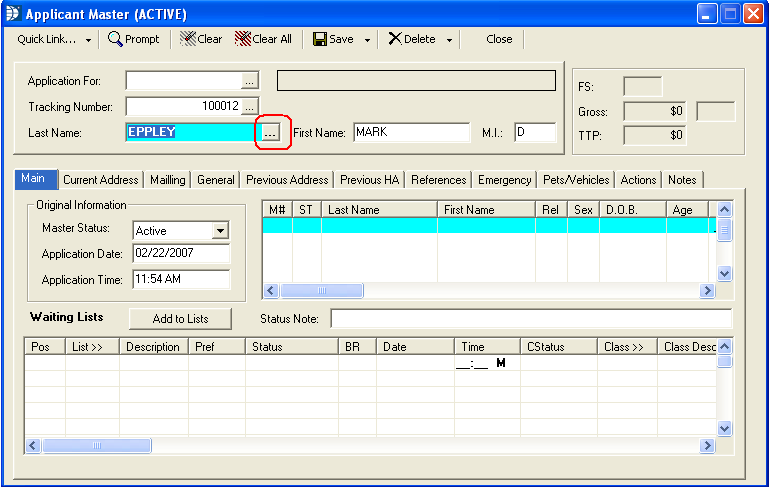Switch to the Current Address tab
This screenshot has height=487, width=770.
[101, 180]
